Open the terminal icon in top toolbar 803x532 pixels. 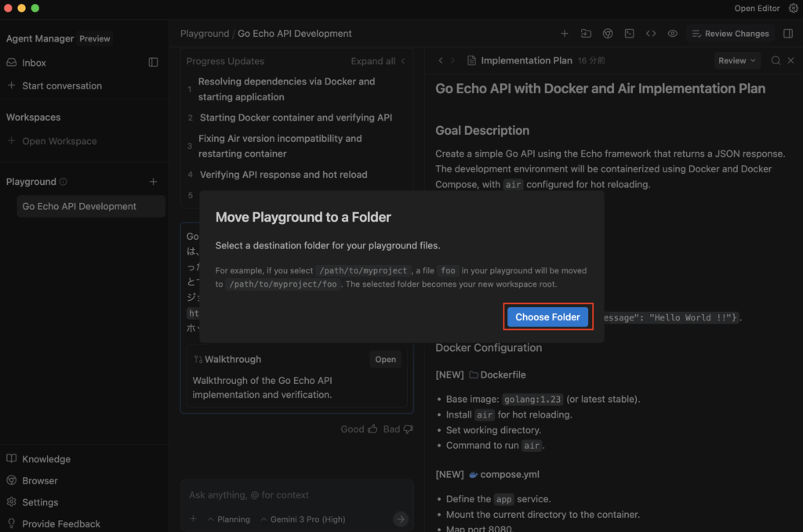coord(629,34)
